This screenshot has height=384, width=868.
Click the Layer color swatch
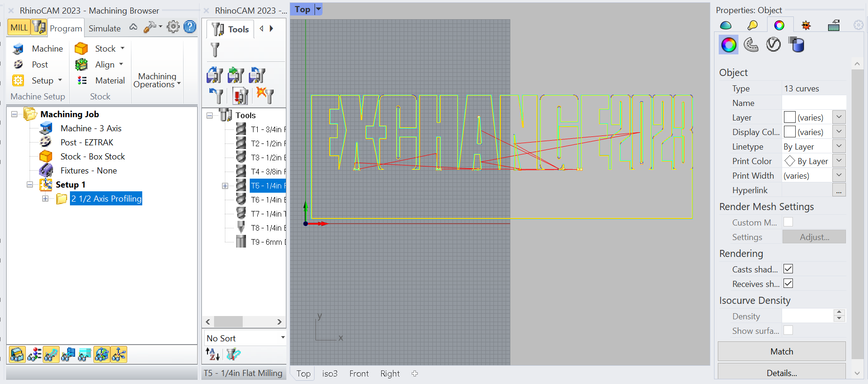tap(790, 117)
